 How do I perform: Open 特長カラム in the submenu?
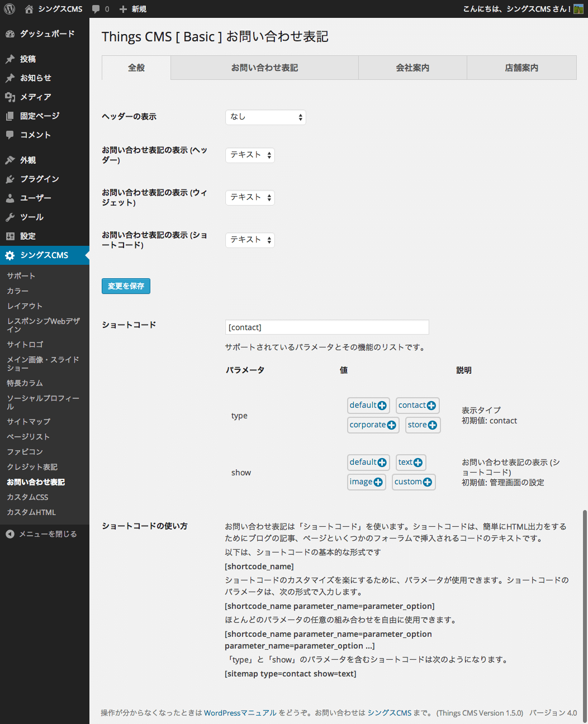pos(25,383)
